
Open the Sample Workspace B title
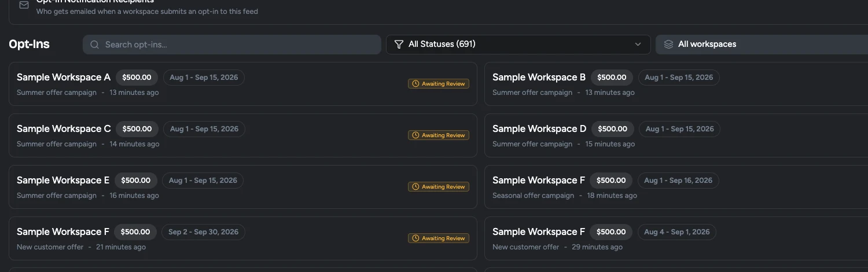coord(539,77)
